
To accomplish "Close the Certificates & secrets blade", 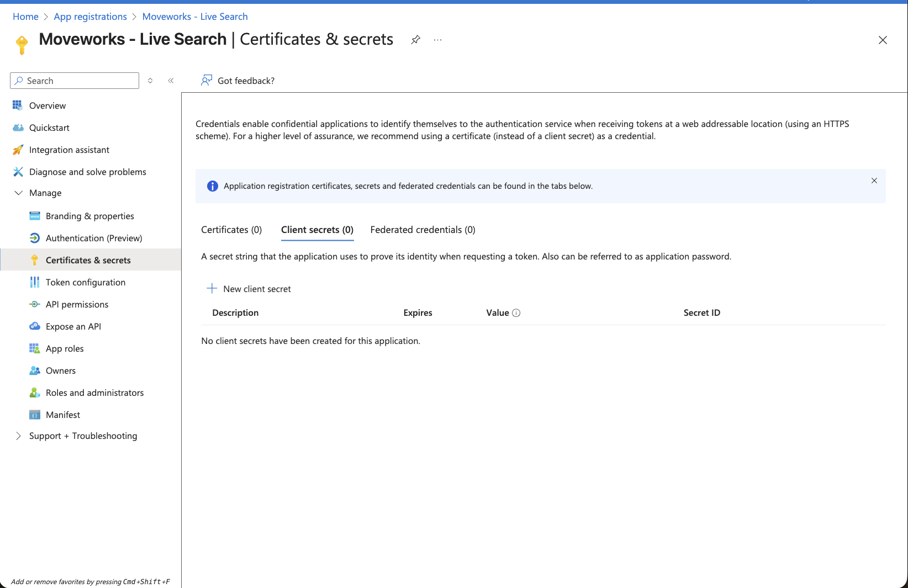I will 883,40.
